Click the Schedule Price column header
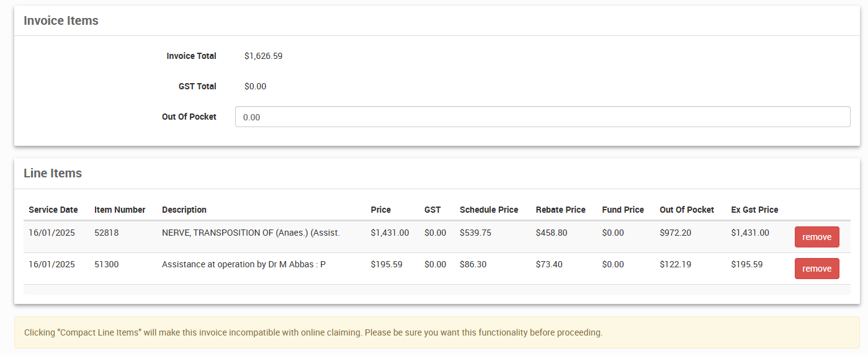 pos(489,210)
